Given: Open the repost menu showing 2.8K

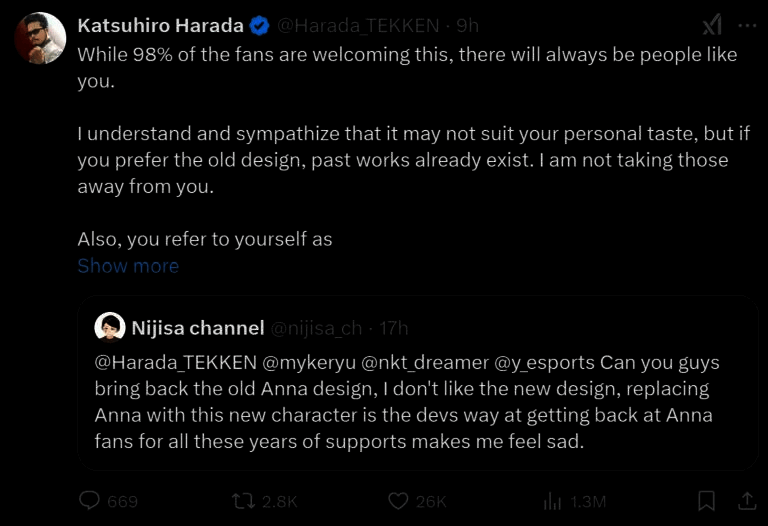Looking at the screenshot, I should click(x=244, y=501).
